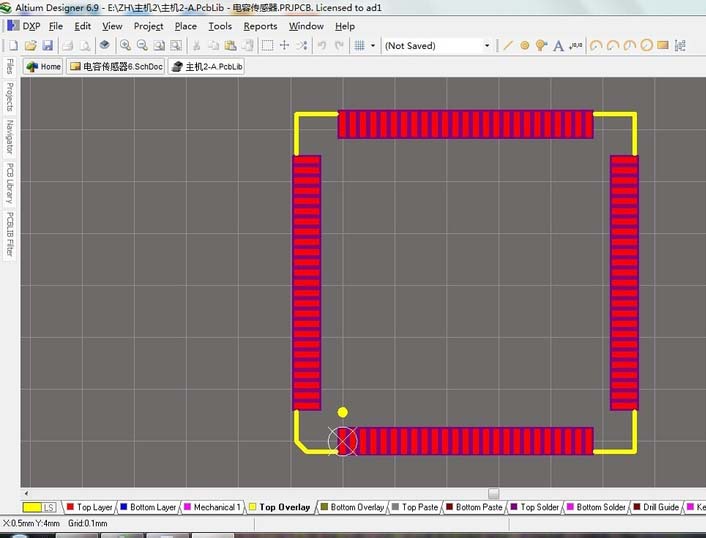This screenshot has width=706, height=538.
Task: Choose the Place String text tool
Action: 558,45
